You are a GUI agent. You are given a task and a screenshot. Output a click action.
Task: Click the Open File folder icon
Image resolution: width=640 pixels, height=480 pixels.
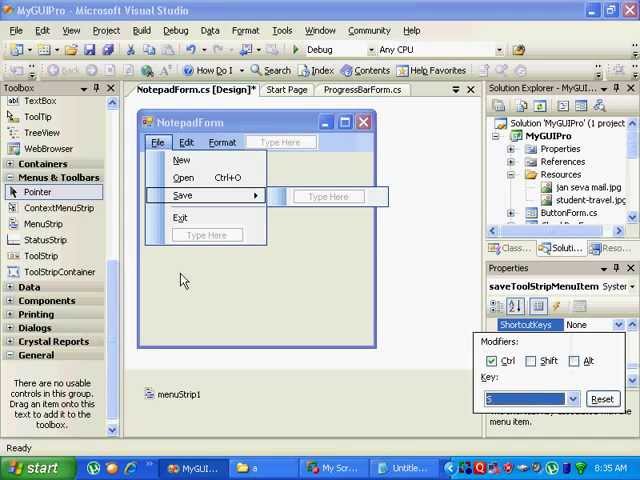(x=71, y=50)
